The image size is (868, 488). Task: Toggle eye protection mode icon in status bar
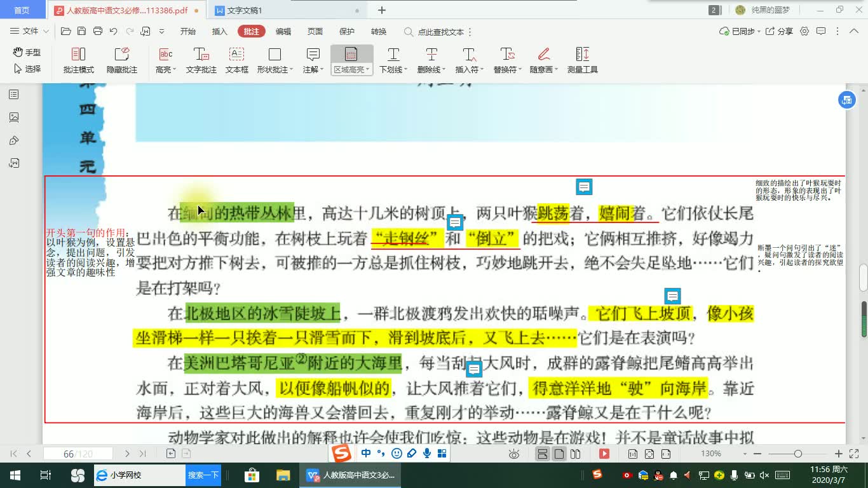click(x=515, y=454)
